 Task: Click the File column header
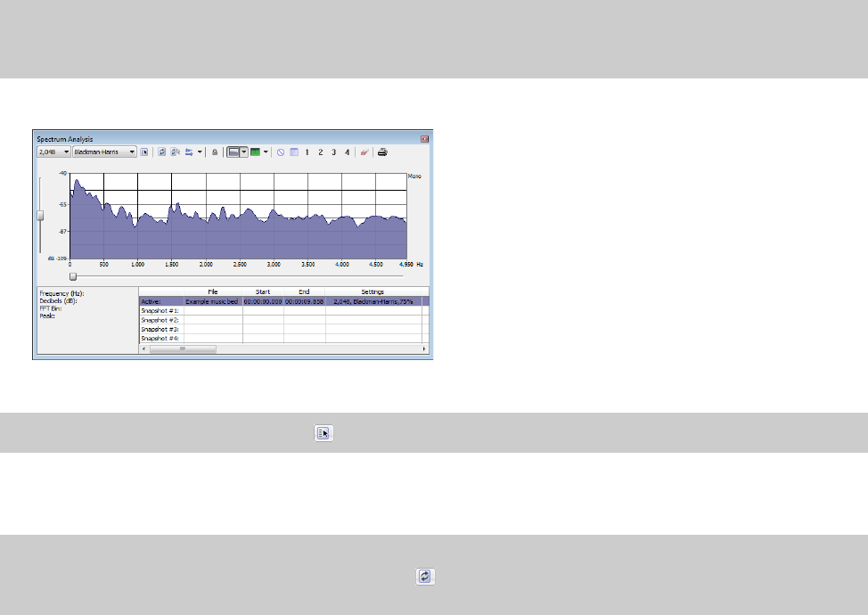pos(213,291)
